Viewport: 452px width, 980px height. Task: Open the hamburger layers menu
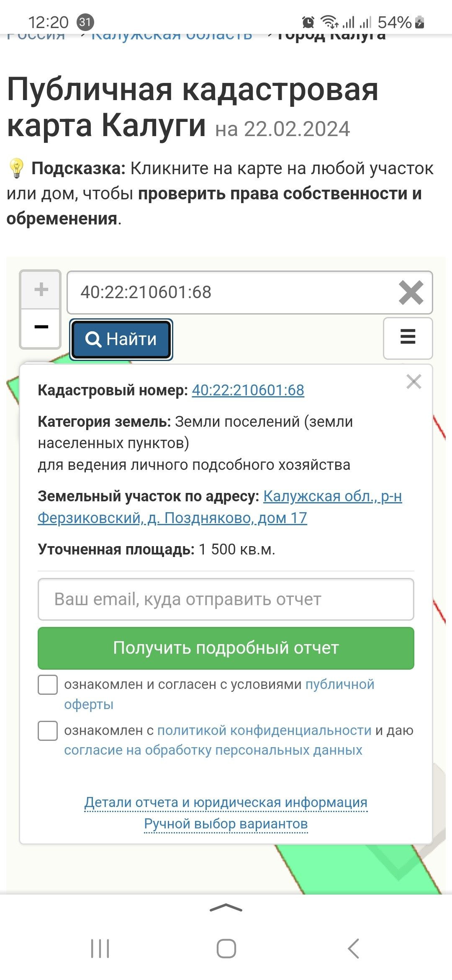pyautogui.click(x=408, y=338)
